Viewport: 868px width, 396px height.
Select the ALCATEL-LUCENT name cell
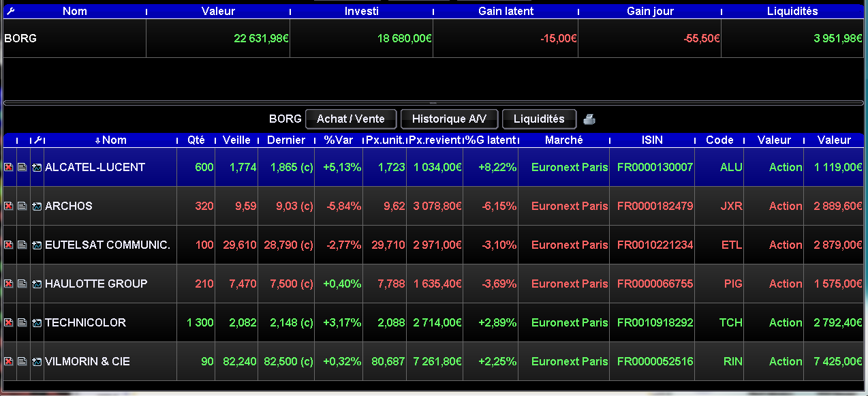pyautogui.click(x=110, y=167)
